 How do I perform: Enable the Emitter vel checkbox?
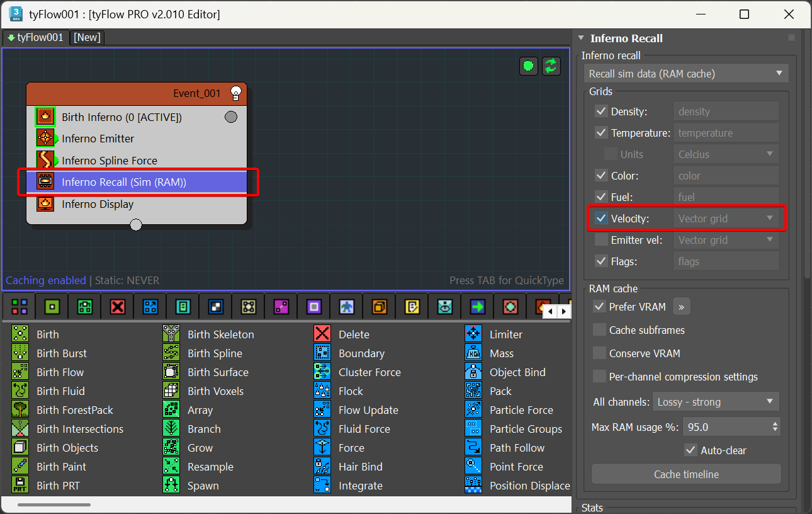(x=601, y=240)
